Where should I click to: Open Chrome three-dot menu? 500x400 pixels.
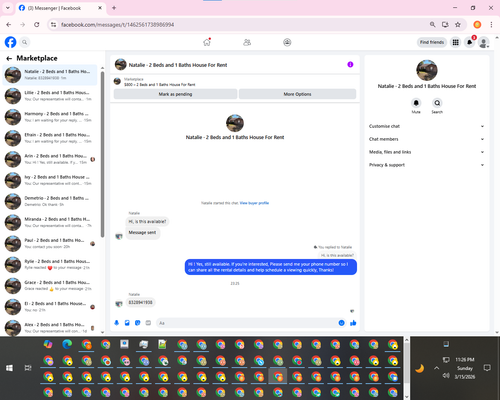[x=491, y=25]
